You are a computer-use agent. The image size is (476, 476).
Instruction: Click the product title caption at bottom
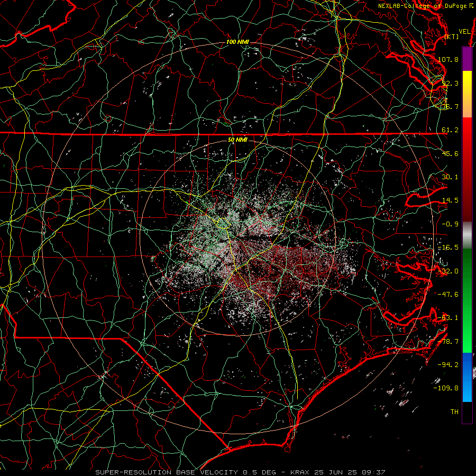(240, 472)
